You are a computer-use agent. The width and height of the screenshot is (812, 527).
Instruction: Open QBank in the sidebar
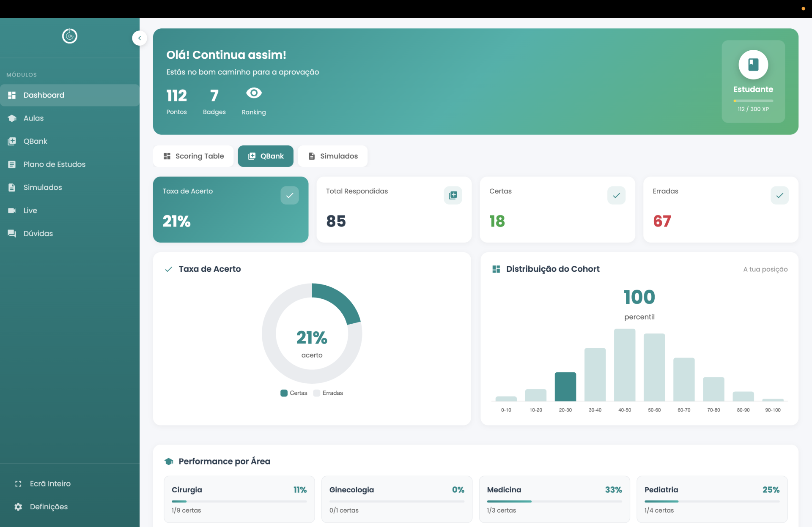pyautogui.click(x=35, y=141)
